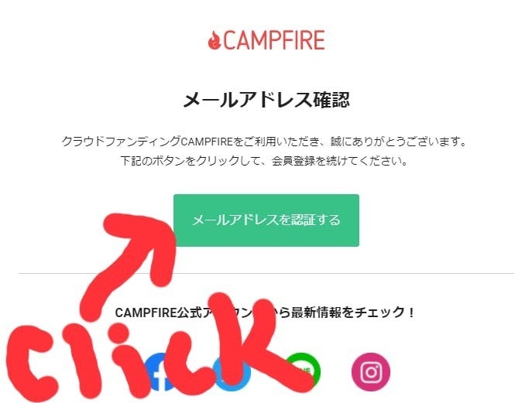The width and height of the screenshot is (532, 403).
Task: Select the メールアドレス確認 heading
Action: 266,100
